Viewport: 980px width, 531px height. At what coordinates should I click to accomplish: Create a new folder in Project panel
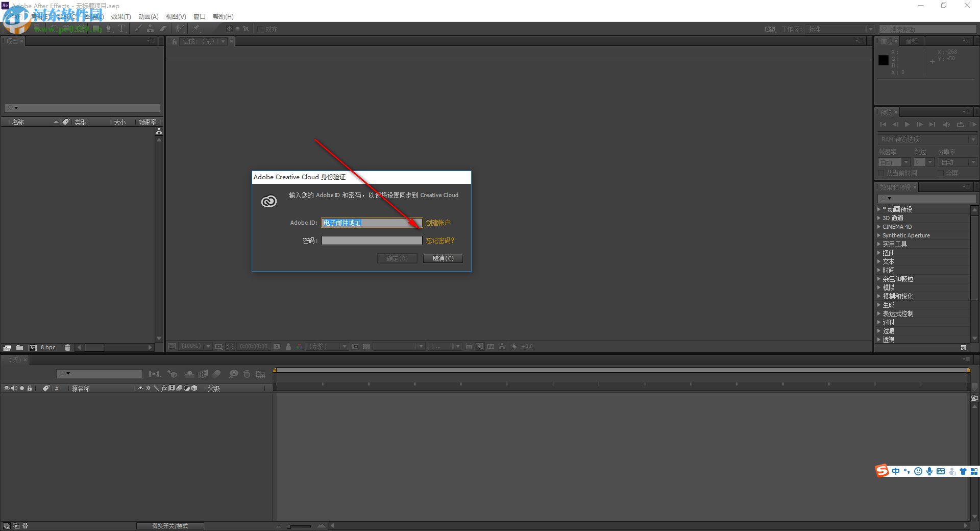click(x=19, y=348)
